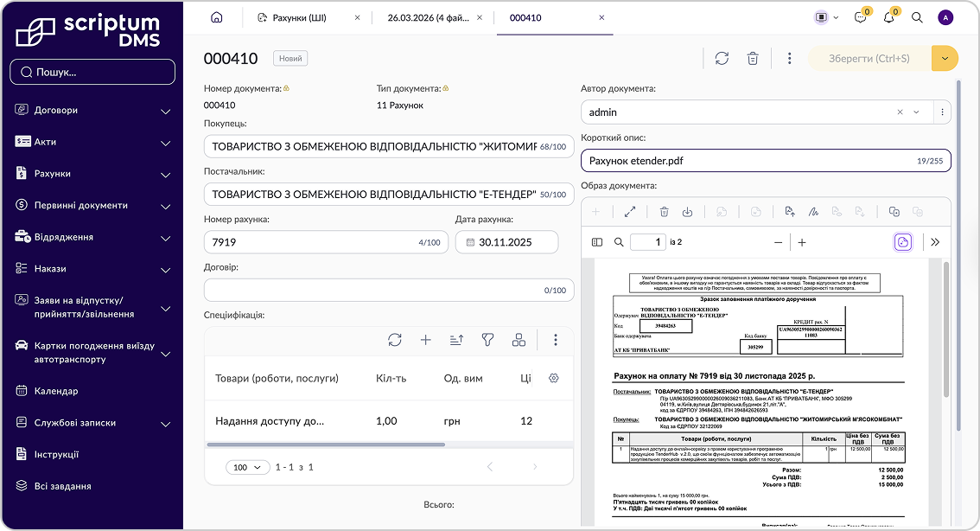980x531 pixels.
Task: Delete document using top trash icon
Action: (x=753, y=58)
